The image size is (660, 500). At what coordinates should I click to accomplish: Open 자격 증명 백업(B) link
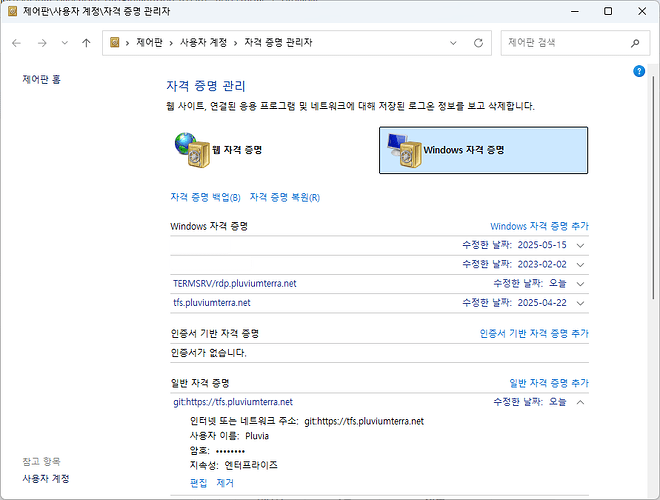[x=205, y=197]
